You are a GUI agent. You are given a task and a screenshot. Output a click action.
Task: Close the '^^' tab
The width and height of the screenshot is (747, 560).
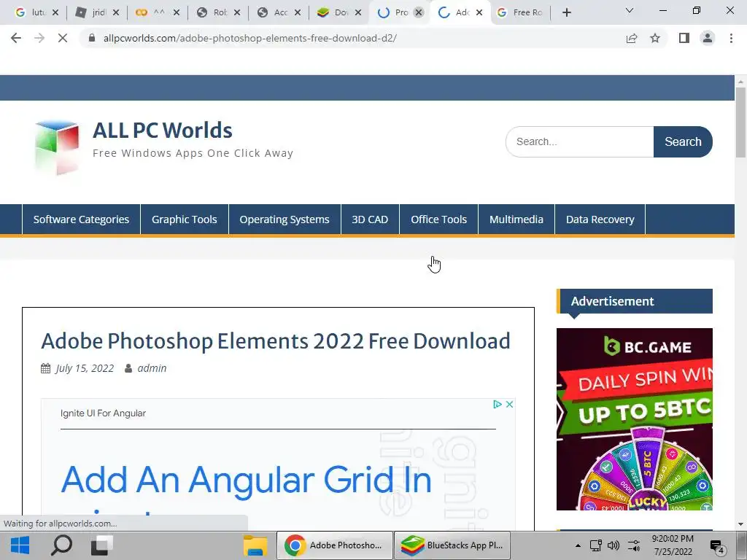[177, 13]
